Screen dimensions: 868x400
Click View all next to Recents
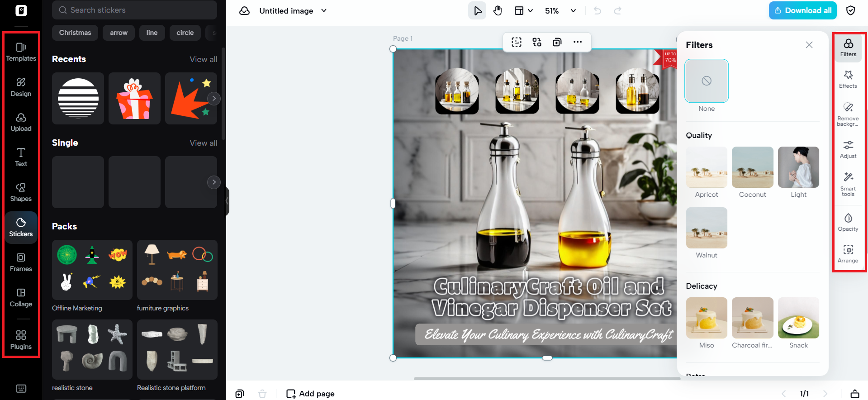click(x=203, y=59)
